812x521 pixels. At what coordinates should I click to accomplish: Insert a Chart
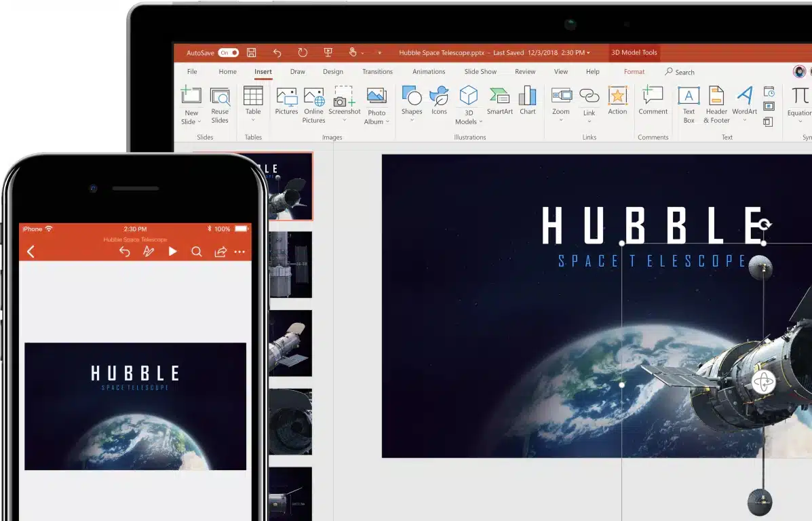(528, 100)
